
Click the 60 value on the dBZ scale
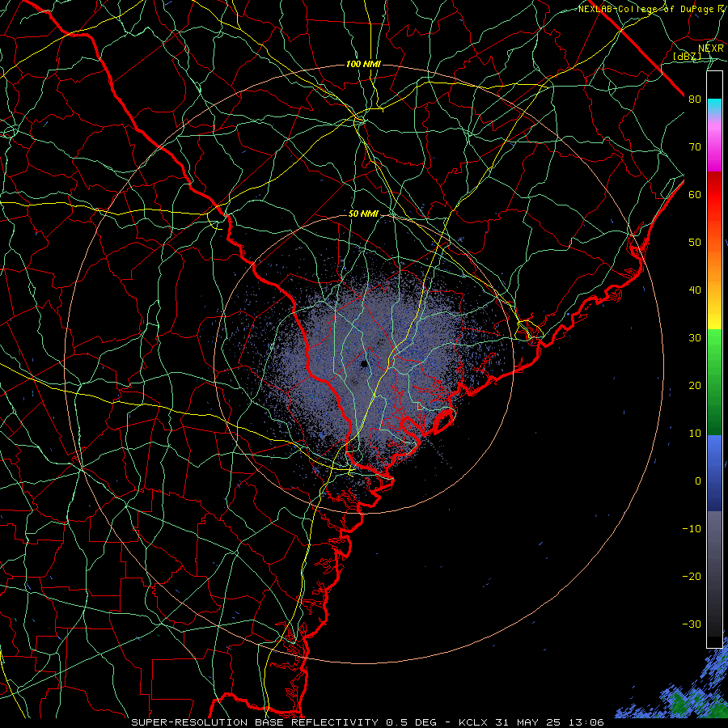click(x=695, y=194)
